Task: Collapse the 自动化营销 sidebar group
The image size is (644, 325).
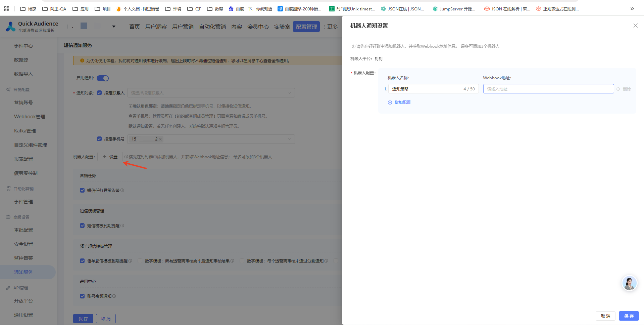Action: pos(23,189)
